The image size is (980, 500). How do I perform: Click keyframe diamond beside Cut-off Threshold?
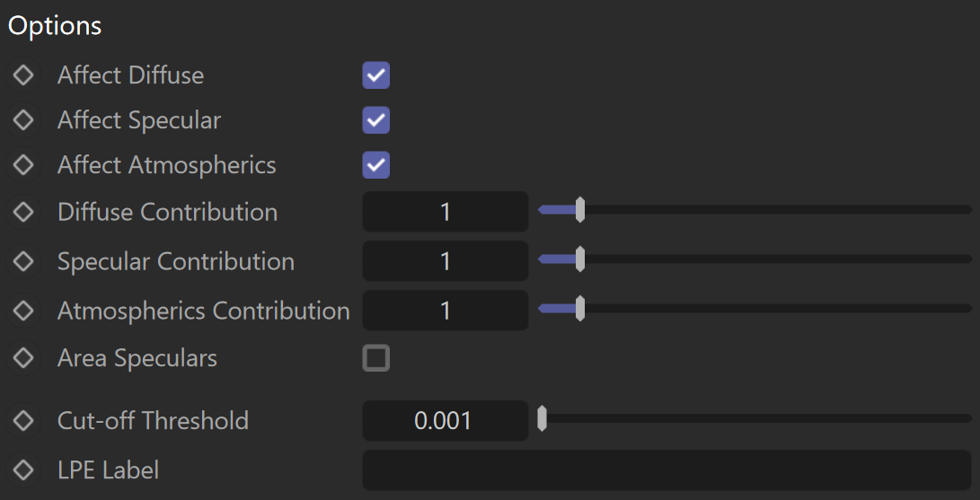pos(23,421)
